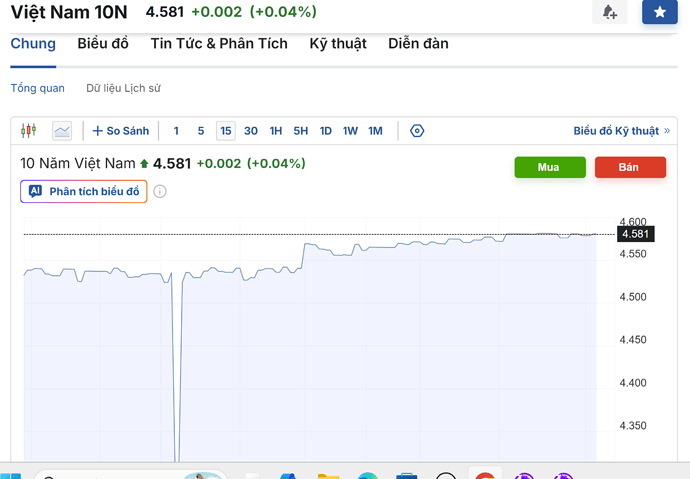Click the Việt Nam 10N title
This screenshot has width=690, height=479.
point(69,12)
